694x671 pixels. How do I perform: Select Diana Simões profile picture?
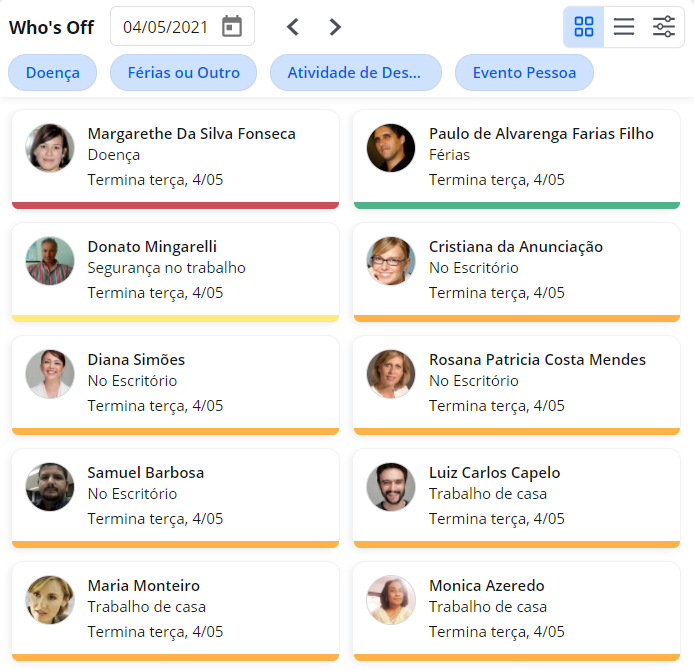(x=50, y=374)
